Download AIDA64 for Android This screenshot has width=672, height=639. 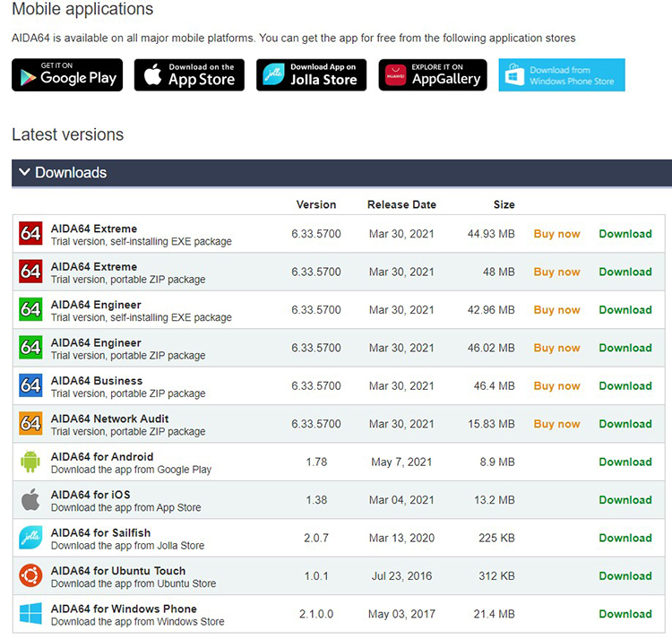coord(625,462)
